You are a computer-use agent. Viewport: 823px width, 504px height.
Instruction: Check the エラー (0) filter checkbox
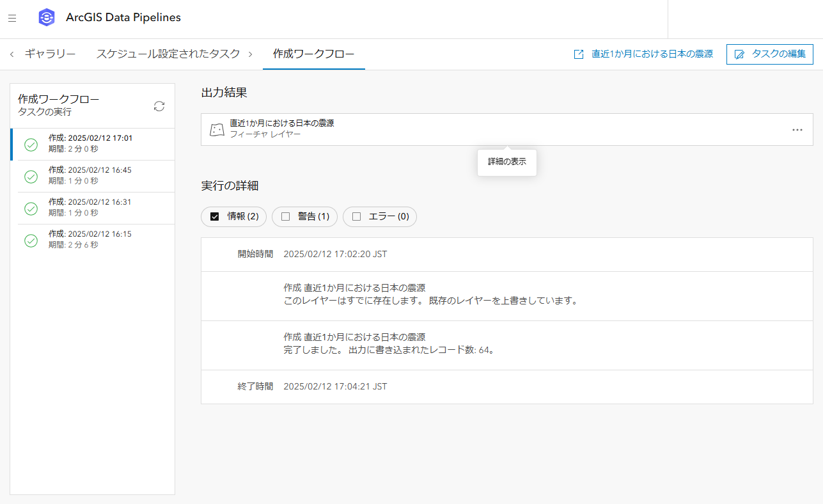(x=356, y=217)
